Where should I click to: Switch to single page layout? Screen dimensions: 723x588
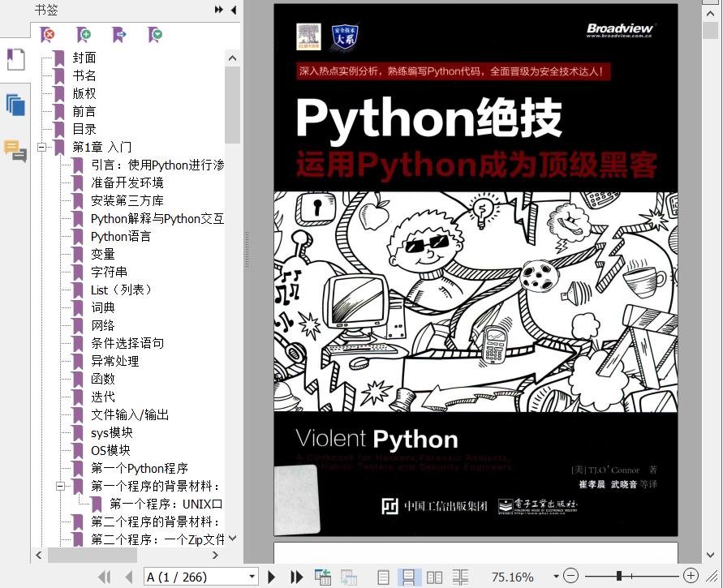(383, 577)
